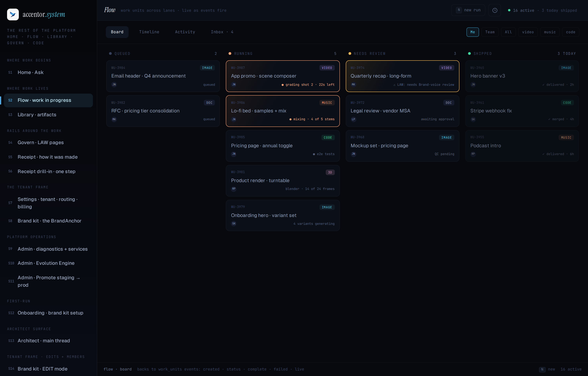The height and width of the screenshot is (376, 588).
Task: Open the Email header Q4 announcement card
Action: pyautogui.click(x=163, y=76)
